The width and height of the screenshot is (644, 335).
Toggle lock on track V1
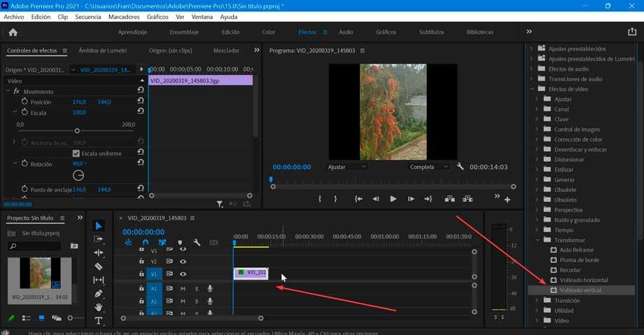[x=141, y=274]
